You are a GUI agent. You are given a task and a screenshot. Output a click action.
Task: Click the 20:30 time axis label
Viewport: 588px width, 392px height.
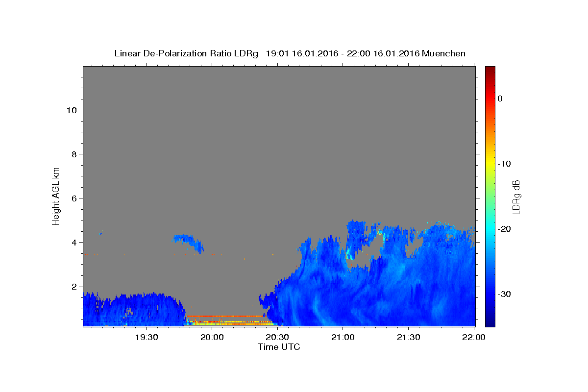pos(277,337)
